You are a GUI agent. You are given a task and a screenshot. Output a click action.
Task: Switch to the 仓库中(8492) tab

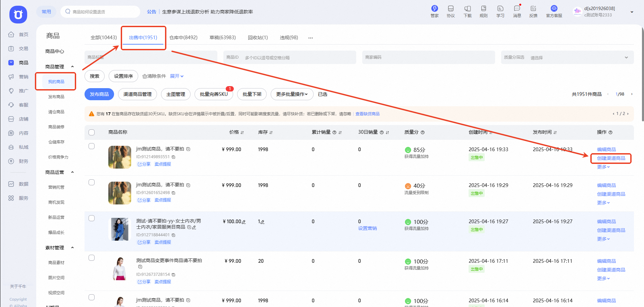pyautogui.click(x=183, y=38)
